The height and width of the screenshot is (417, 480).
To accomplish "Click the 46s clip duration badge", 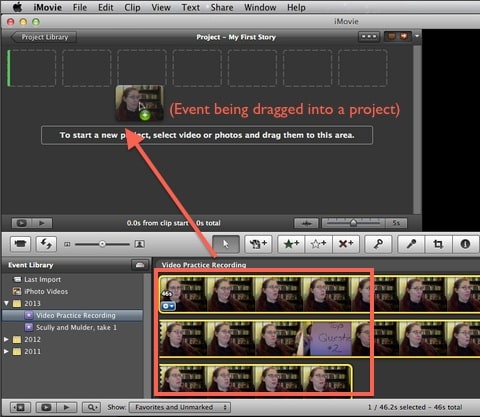I will point(167,294).
